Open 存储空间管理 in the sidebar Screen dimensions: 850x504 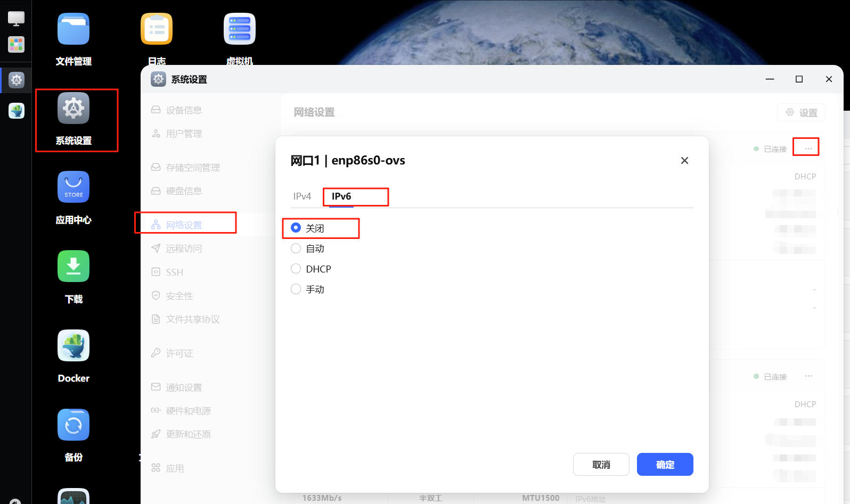coord(193,168)
